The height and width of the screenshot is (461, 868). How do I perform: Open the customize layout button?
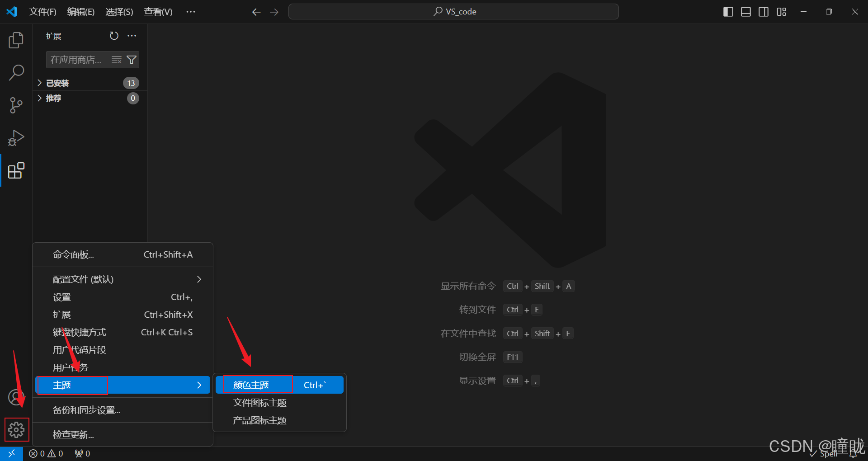pyautogui.click(x=782, y=12)
